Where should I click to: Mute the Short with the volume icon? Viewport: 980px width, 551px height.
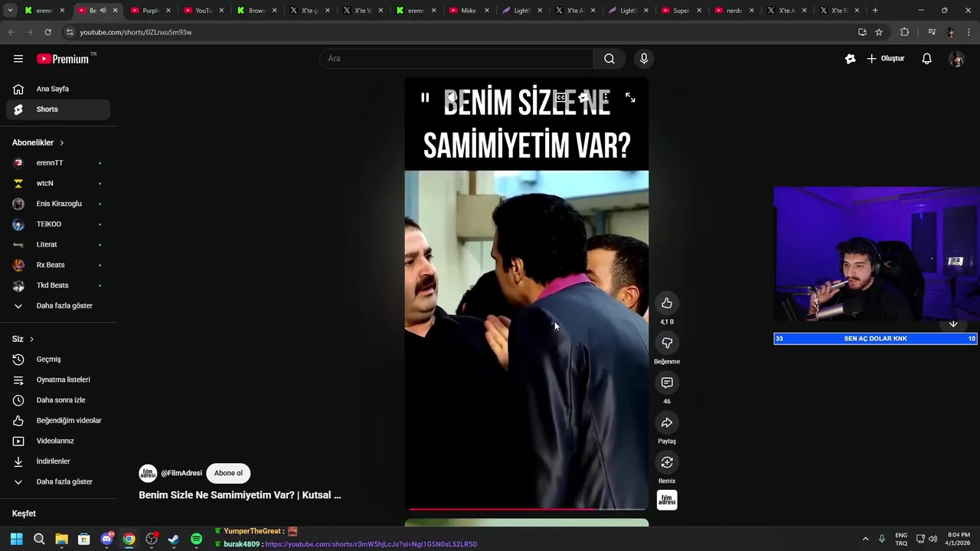(452, 97)
